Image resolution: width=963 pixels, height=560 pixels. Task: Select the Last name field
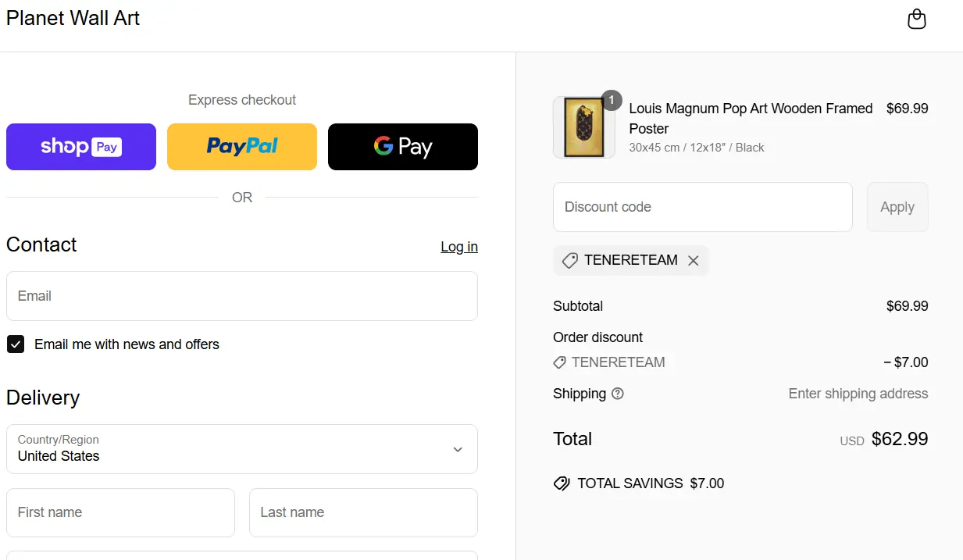coord(363,512)
